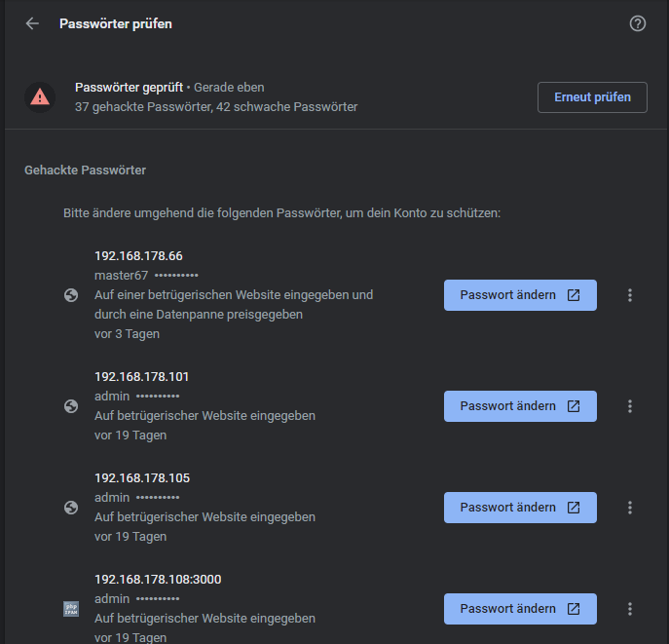Click the globe icon for 192.168.178.101

point(71,406)
